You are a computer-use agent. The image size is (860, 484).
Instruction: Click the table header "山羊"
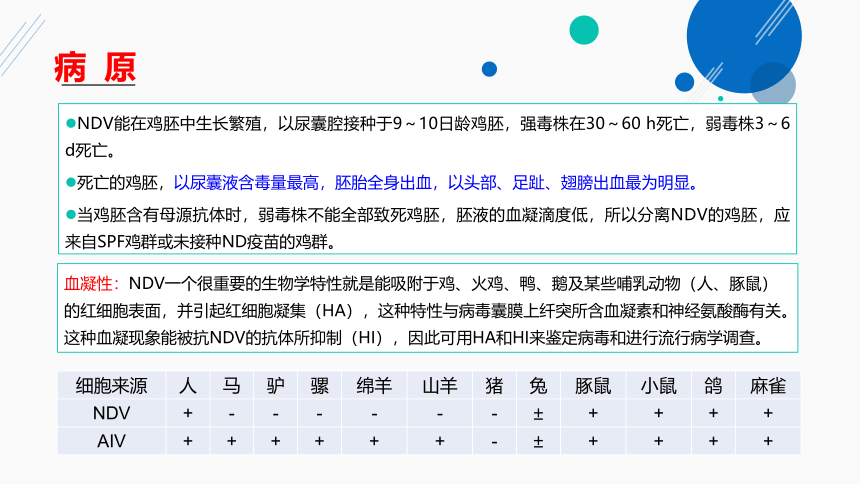[x=440, y=386]
